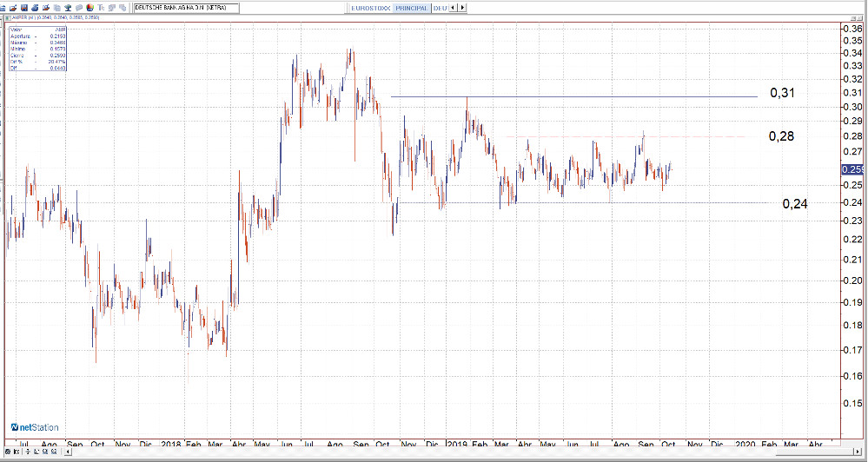The height and width of the screenshot is (462, 868).
Task: Open the partially visible DEU tab
Action: [440, 9]
